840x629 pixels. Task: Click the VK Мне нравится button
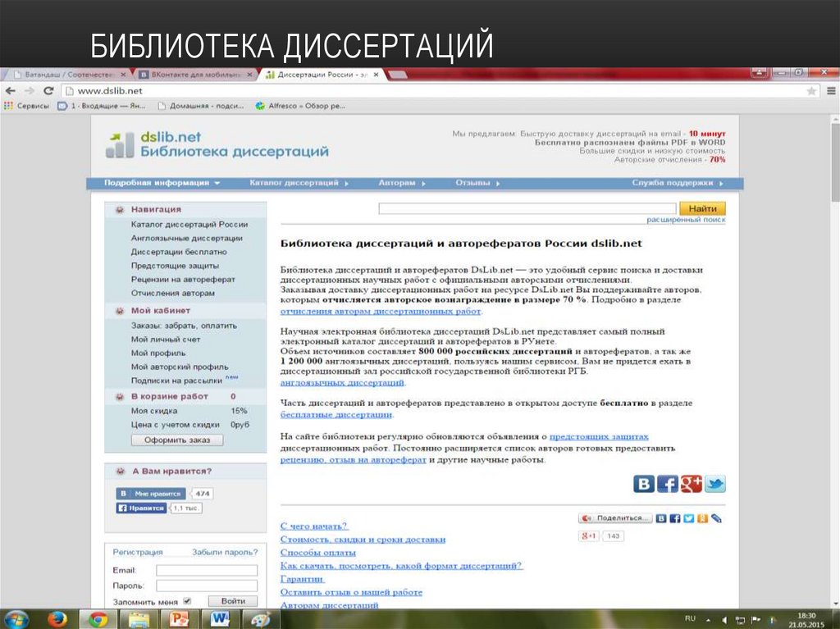pos(151,494)
